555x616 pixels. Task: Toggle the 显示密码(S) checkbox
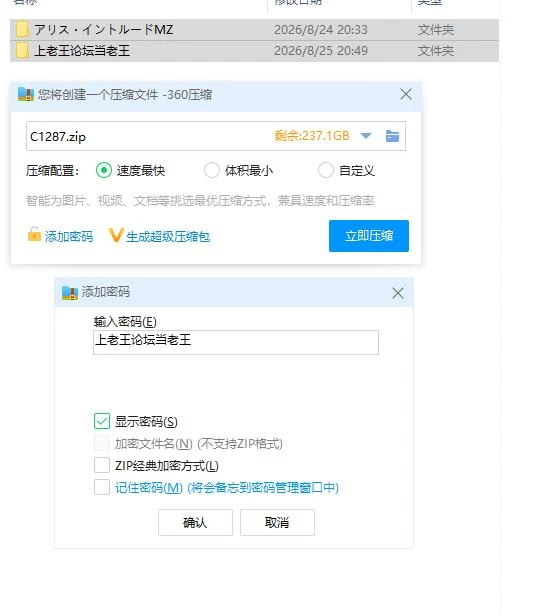pos(102,421)
